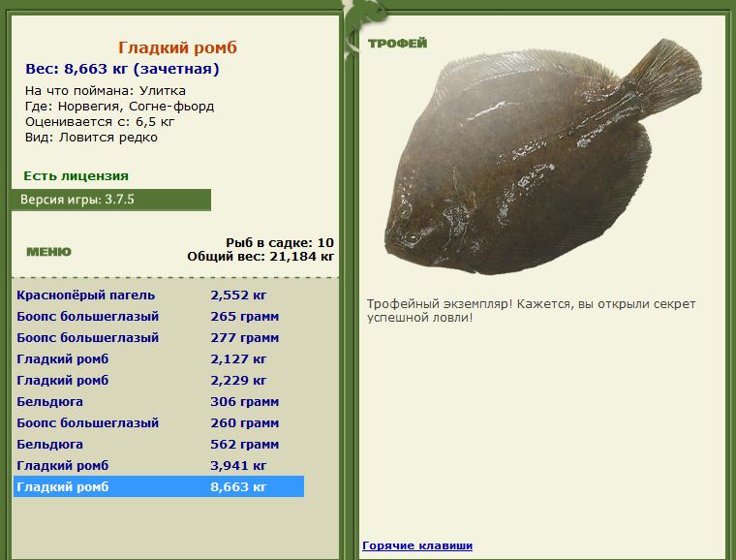Click the На что поймана: Улитка line
This screenshot has height=560, width=736.
[106, 91]
